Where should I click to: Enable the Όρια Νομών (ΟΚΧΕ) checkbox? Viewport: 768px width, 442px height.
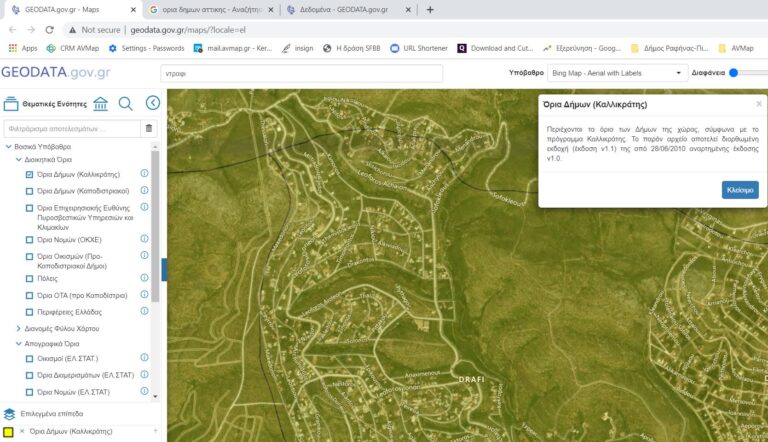pos(30,239)
